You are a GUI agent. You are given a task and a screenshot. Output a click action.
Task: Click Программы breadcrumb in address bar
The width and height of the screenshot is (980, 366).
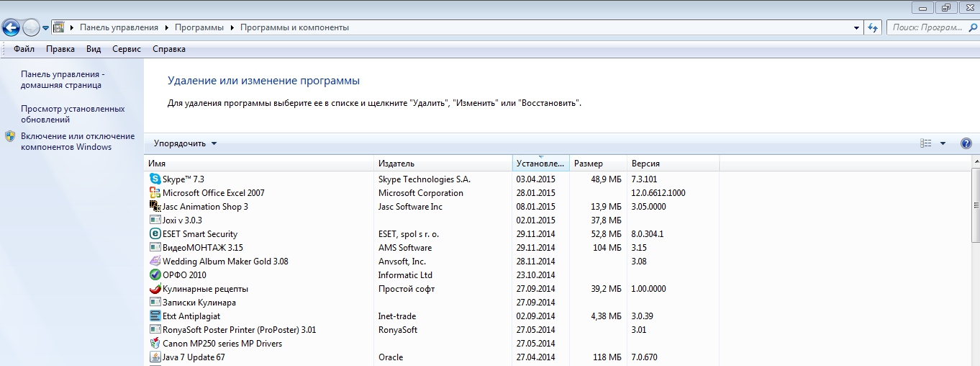tap(199, 27)
